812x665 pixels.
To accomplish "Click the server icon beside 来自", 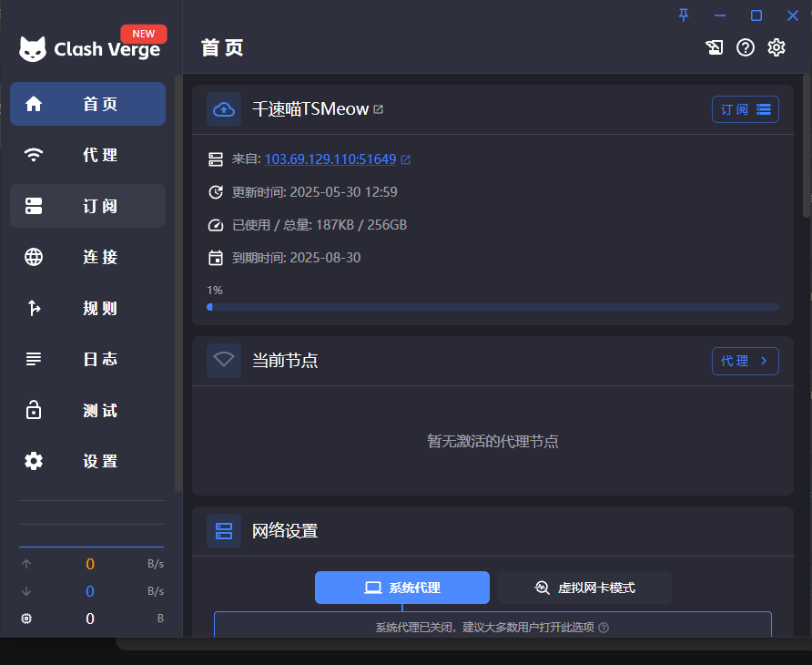I will (x=216, y=159).
